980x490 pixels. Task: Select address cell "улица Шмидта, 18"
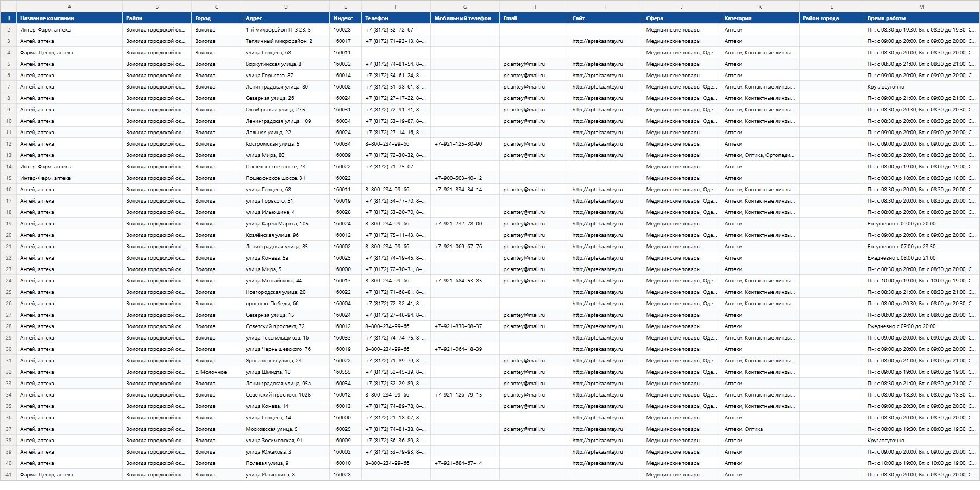click(x=286, y=372)
